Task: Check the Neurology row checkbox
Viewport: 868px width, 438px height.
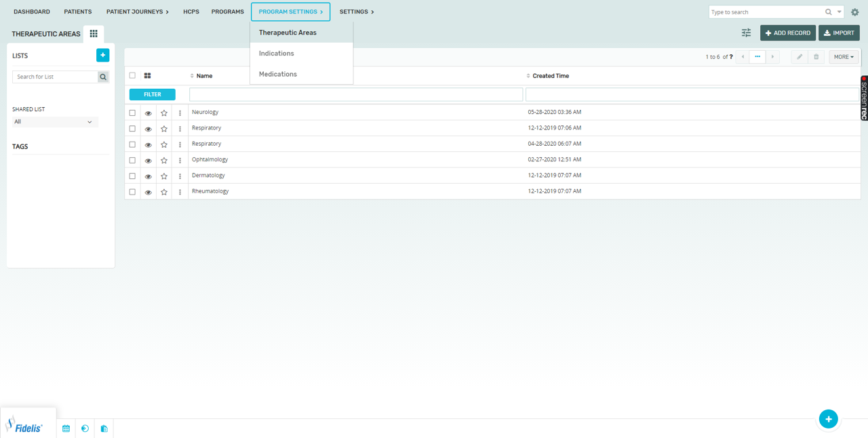Action: 132,113
